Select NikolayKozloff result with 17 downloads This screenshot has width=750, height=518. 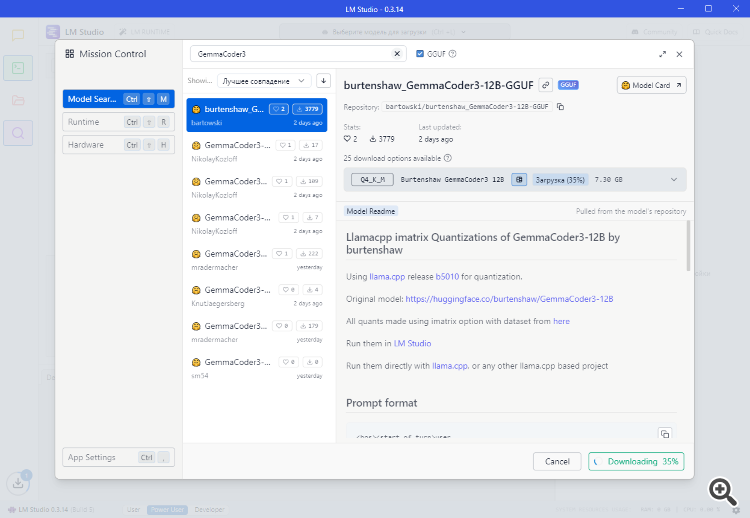coord(257,151)
